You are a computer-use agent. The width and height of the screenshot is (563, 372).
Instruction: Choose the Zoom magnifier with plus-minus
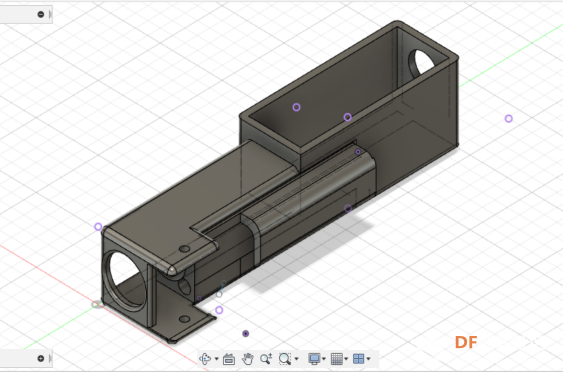266,358
